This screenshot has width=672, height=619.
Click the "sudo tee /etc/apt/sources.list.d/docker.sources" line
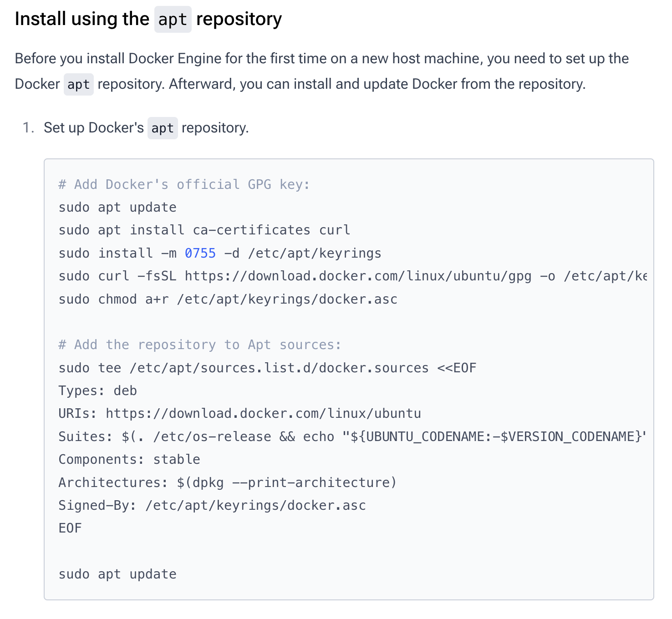click(x=267, y=368)
